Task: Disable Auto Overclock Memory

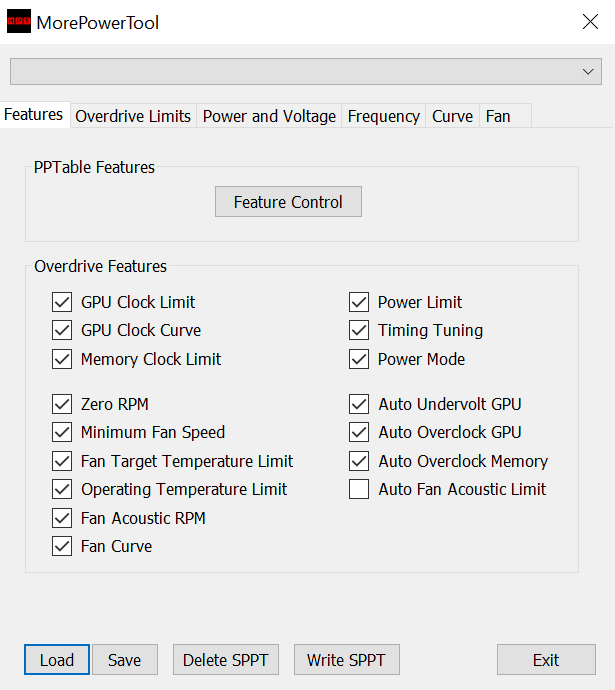Action: pos(359,462)
